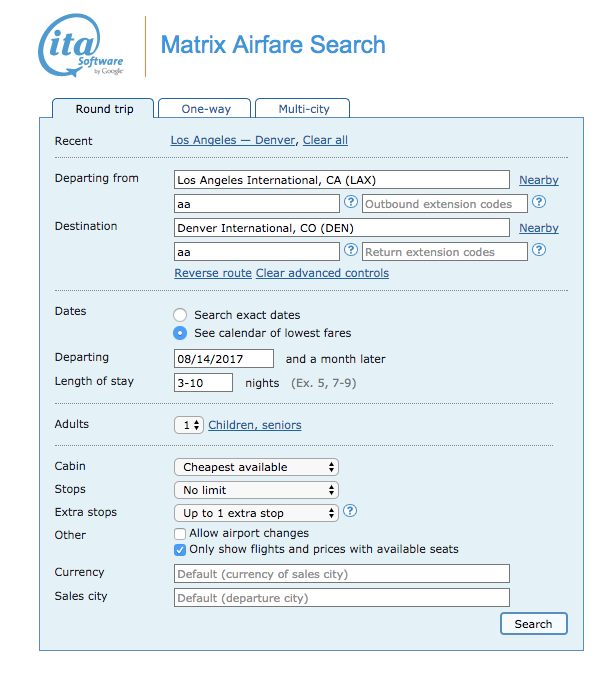Focus Outbound extension codes field
612x689 pixels.
[x=445, y=203]
